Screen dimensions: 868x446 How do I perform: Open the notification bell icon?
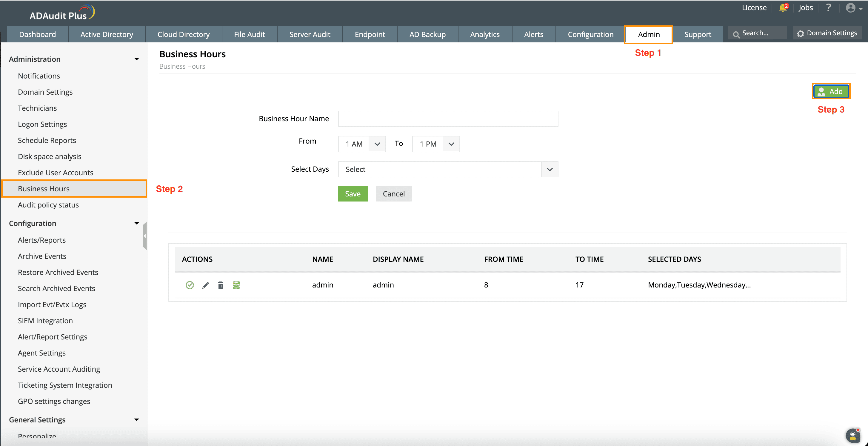click(x=783, y=8)
